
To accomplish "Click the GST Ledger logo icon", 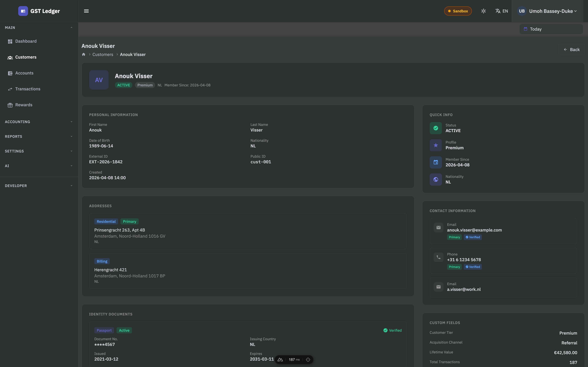I will [23, 11].
